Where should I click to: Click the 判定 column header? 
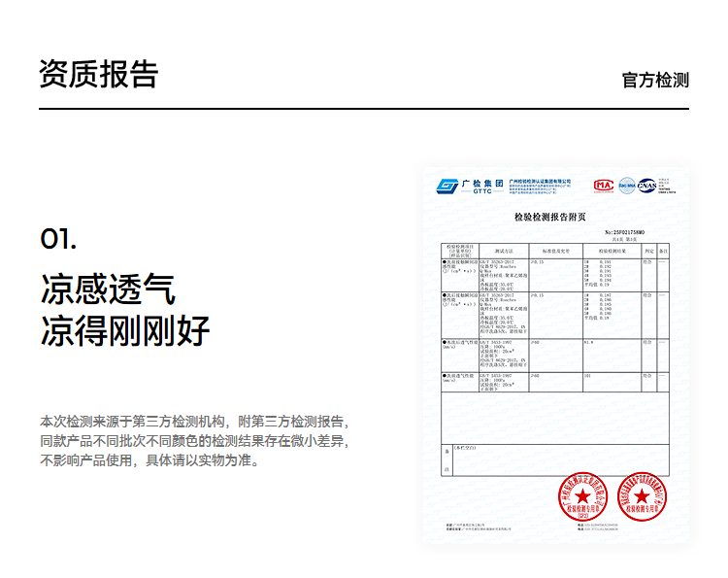(649, 251)
